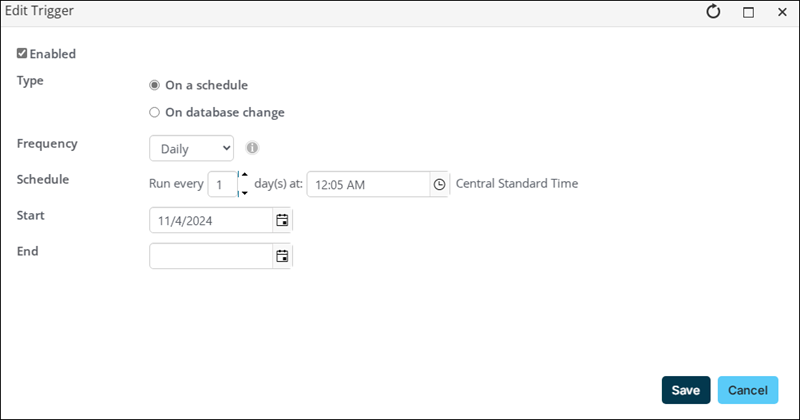Decrease the run-every days value

coord(244,193)
